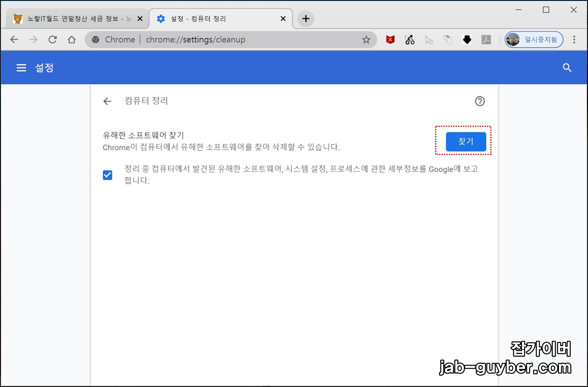Click the 찾기 button
The image size is (588, 387).
pyautogui.click(x=465, y=142)
